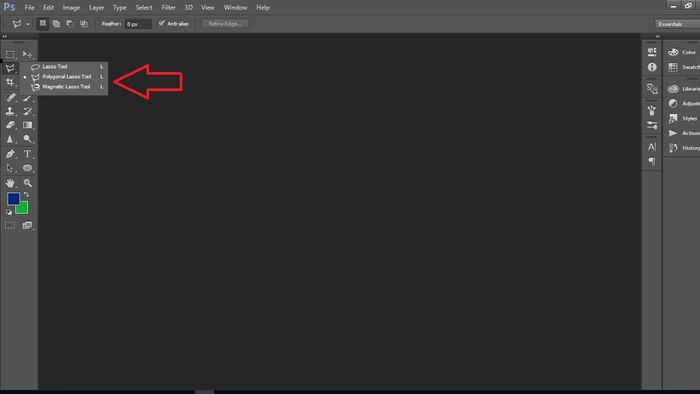Open the Filter menu
Viewport: 700px width, 394px height.
[168, 8]
